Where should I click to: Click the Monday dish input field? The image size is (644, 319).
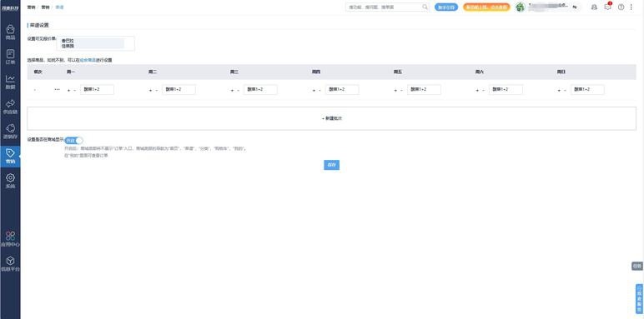pos(97,89)
